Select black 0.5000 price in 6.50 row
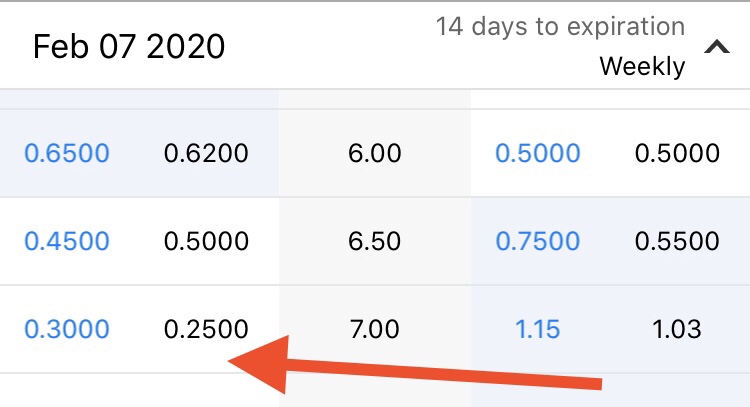 206,241
